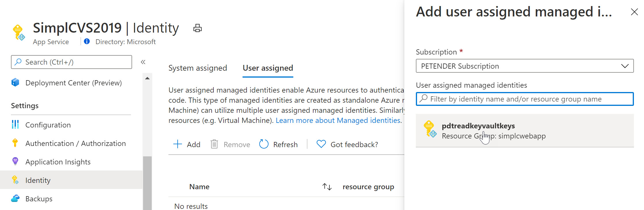The image size is (644, 210).
Task: Open the Configuration settings page
Action: (48, 125)
